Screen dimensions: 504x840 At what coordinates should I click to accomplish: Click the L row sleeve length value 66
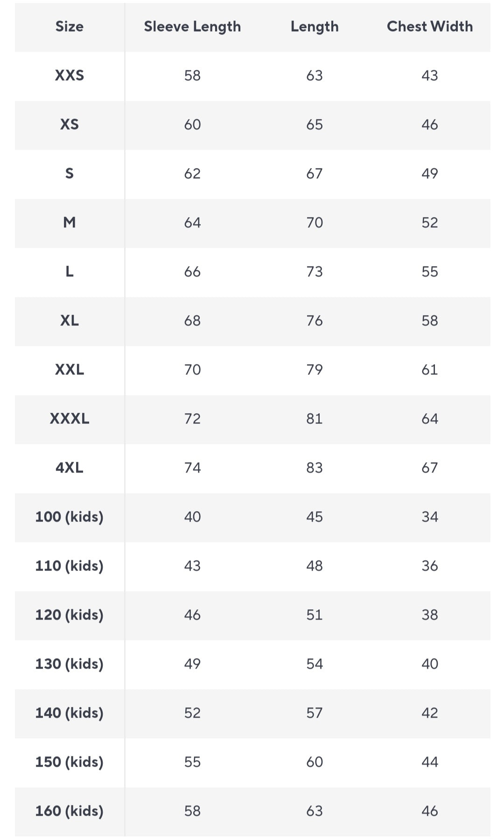pyautogui.click(x=192, y=272)
